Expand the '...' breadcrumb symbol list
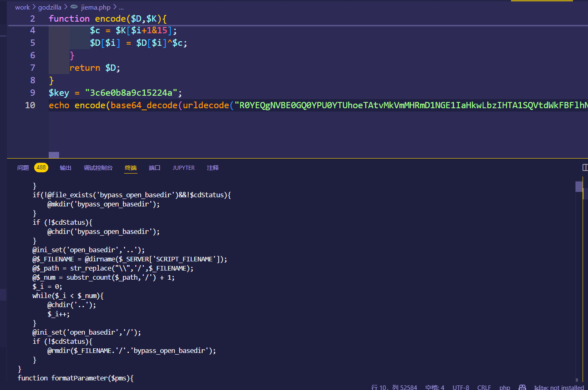This screenshot has height=390, width=588. 121,7
